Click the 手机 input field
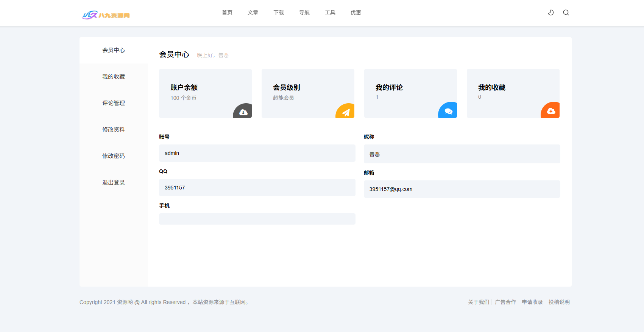The width and height of the screenshot is (644, 332). [257, 219]
